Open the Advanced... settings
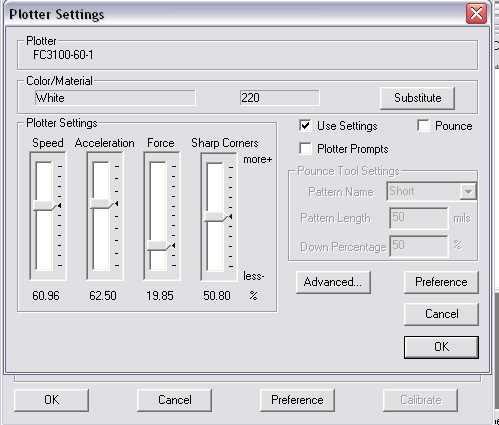 (333, 282)
